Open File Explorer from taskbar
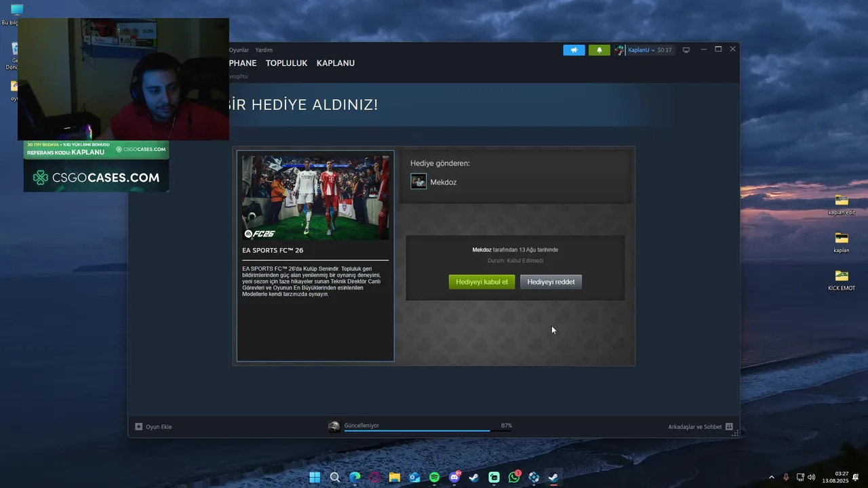The width and height of the screenshot is (868, 488). (395, 477)
